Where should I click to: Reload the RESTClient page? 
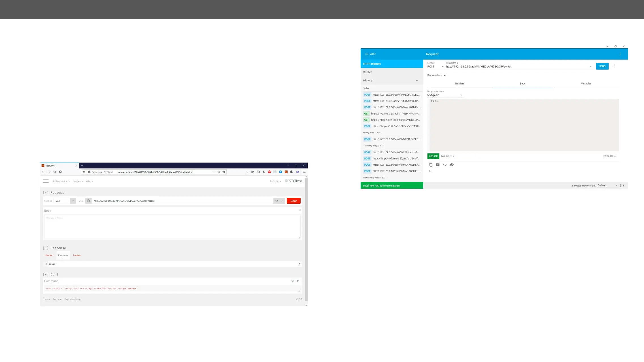point(55,172)
